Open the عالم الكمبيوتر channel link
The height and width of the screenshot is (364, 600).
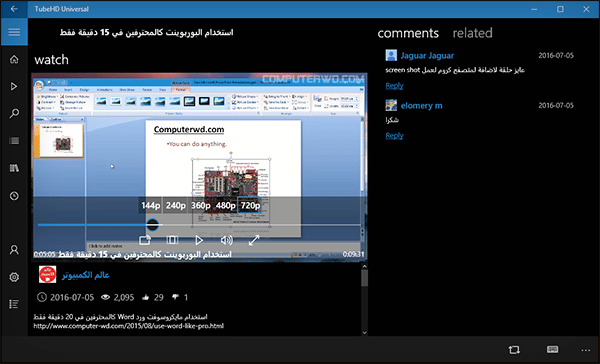coord(86,275)
